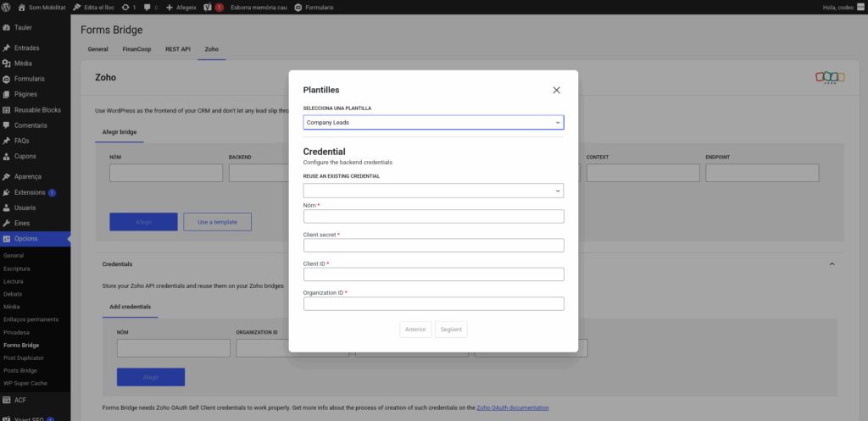
Task: Open the Company Leads template dropdown
Action: tap(433, 122)
